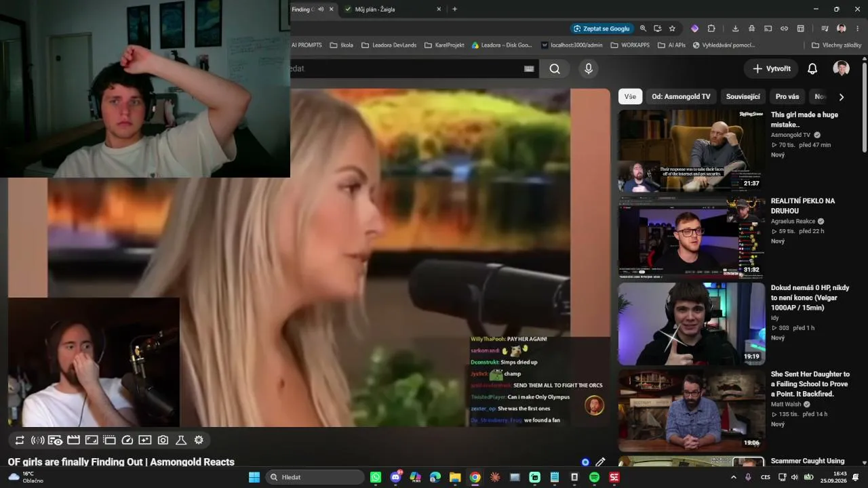This screenshot has height=488, width=868.
Task: Open Spotify from the taskbar
Action: pyautogui.click(x=594, y=477)
